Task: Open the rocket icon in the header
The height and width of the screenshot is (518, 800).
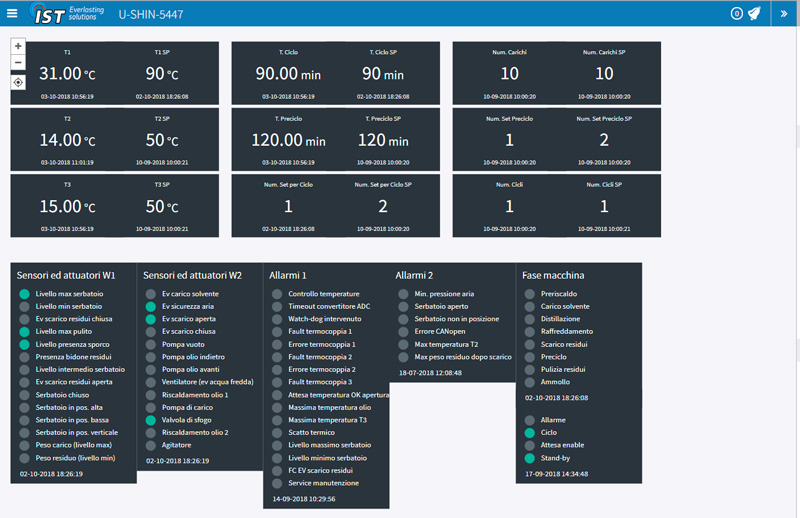Action: 754,14
